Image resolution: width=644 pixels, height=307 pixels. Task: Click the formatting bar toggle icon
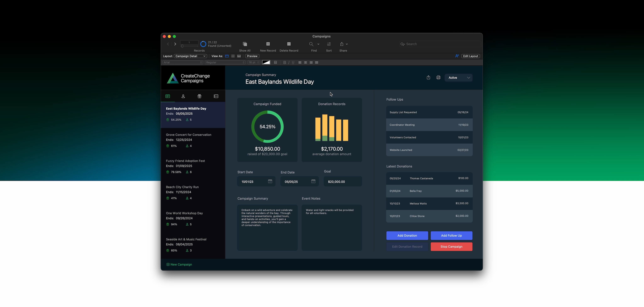(457, 56)
